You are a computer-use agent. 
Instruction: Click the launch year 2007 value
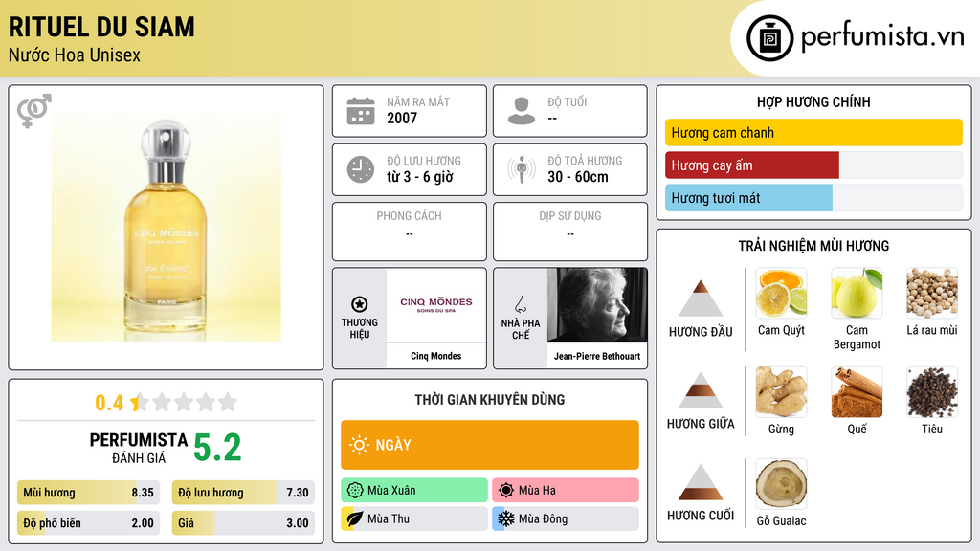(x=402, y=118)
